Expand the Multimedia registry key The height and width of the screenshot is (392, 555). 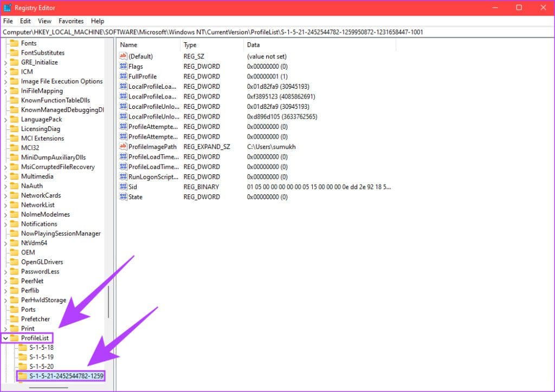5,177
